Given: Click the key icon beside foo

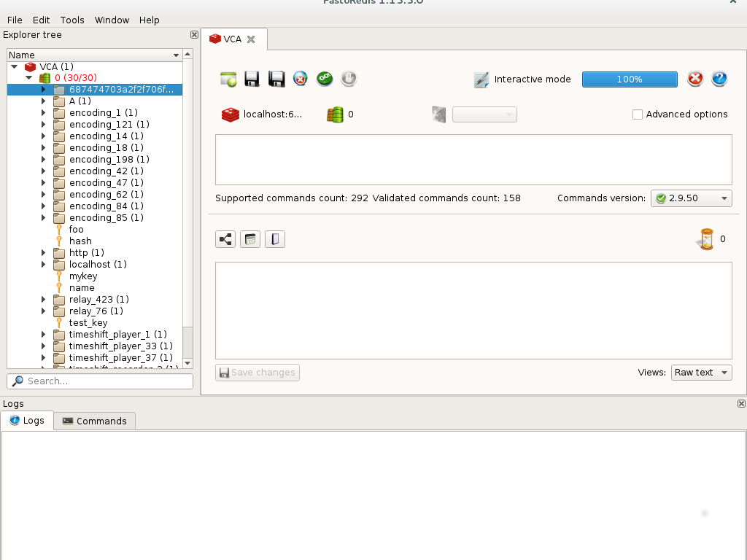Looking at the screenshot, I should point(59,230).
